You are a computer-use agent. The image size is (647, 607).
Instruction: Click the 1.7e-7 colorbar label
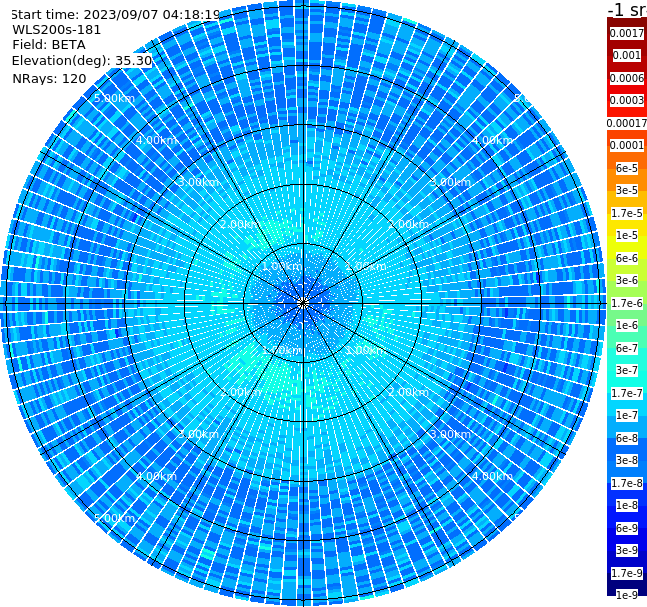coord(627,393)
